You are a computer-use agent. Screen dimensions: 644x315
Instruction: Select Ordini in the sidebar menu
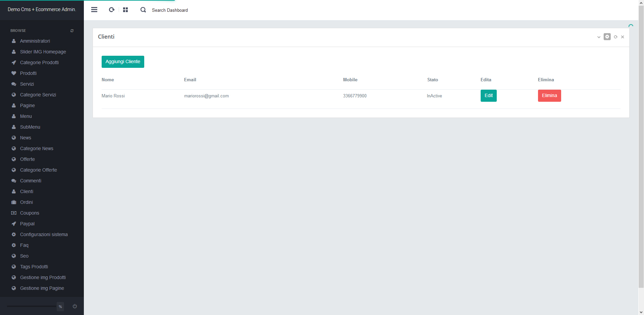coord(26,202)
